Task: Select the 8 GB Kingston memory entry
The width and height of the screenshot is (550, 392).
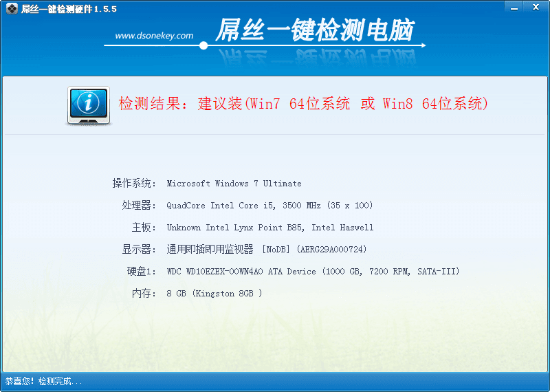Action: (x=214, y=294)
